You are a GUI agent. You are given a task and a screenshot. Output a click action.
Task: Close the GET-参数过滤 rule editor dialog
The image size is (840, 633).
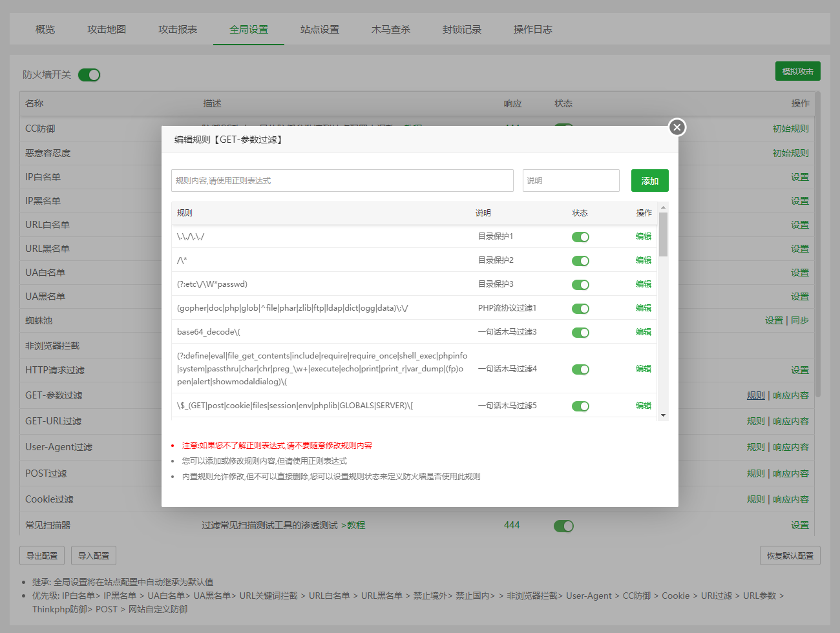point(677,127)
